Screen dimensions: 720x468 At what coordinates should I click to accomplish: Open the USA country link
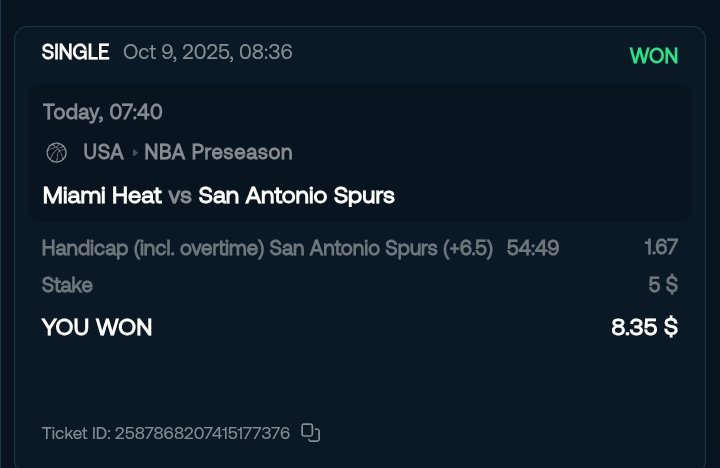point(103,153)
